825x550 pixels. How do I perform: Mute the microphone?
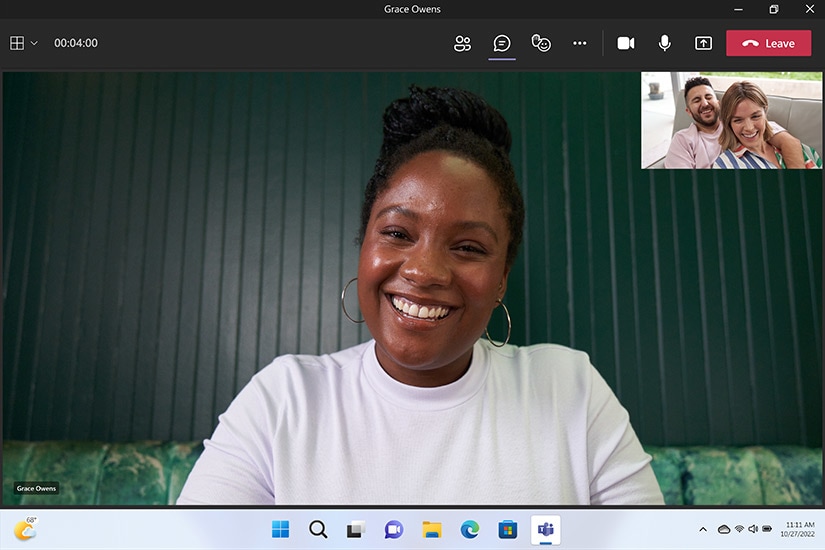pyautogui.click(x=664, y=43)
